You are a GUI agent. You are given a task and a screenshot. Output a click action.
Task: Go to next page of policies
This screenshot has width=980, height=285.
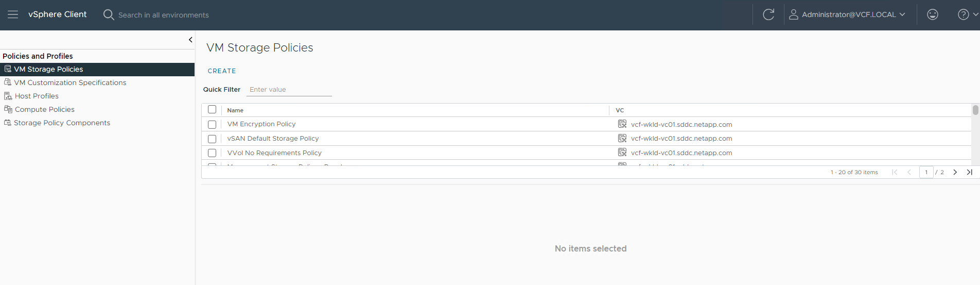pyautogui.click(x=955, y=172)
